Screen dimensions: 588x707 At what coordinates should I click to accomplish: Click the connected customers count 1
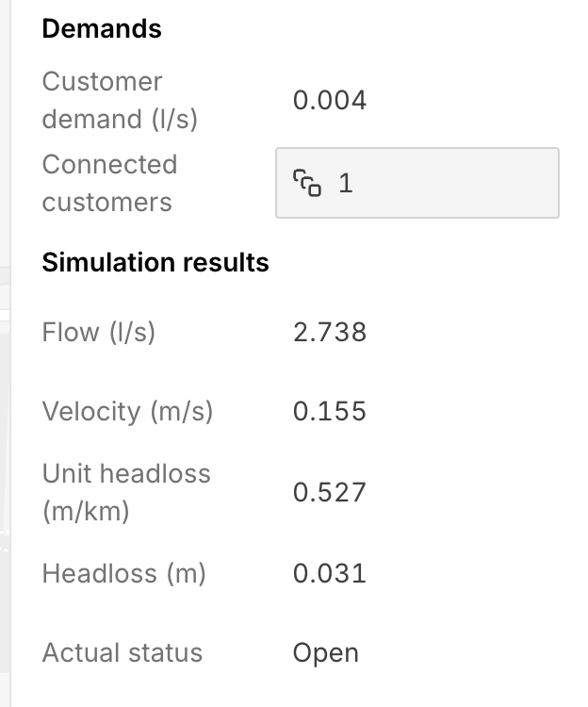(x=345, y=183)
